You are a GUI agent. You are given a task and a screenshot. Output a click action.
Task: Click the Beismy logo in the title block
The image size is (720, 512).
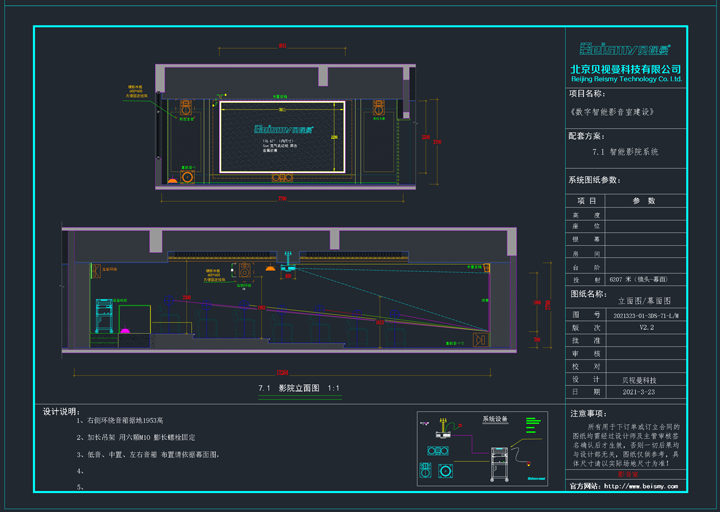click(624, 49)
